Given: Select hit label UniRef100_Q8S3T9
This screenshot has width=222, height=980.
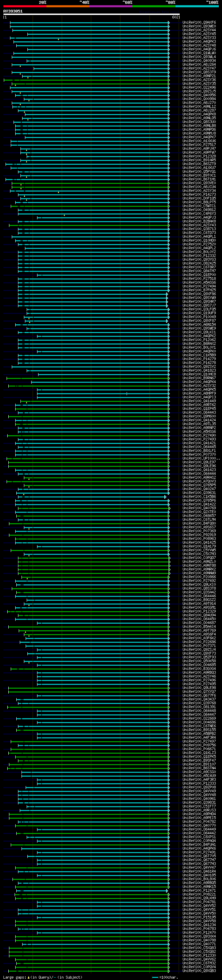Looking at the screenshot, I should (199, 72).
